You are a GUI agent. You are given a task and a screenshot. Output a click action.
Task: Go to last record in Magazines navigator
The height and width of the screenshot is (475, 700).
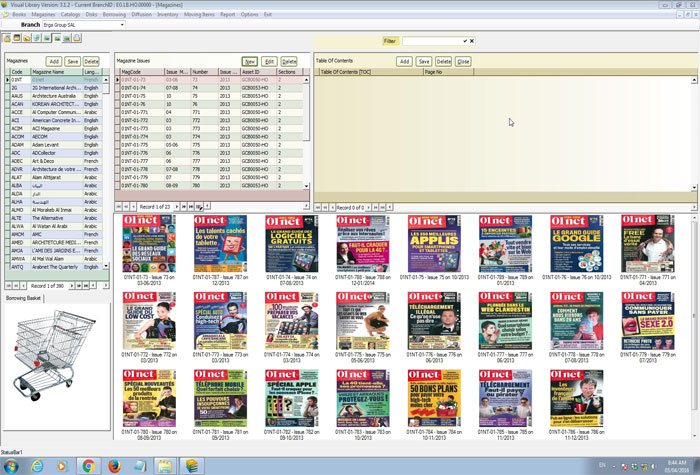86,286
